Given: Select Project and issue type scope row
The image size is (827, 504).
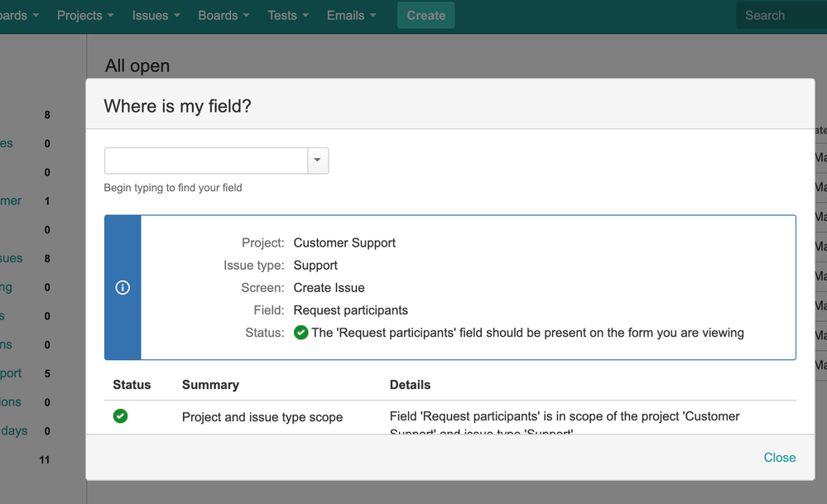Looking at the screenshot, I should (x=262, y=417).
